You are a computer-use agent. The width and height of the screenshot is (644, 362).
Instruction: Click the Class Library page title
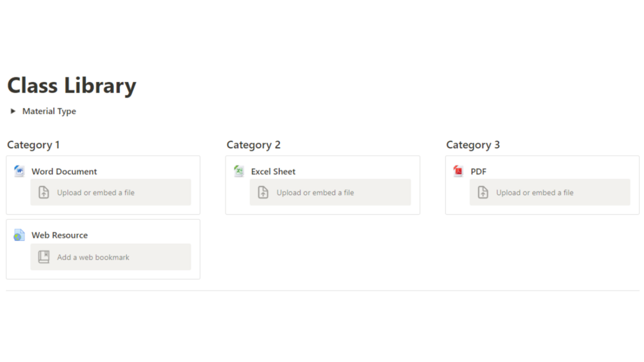click(x=72, y=86)
